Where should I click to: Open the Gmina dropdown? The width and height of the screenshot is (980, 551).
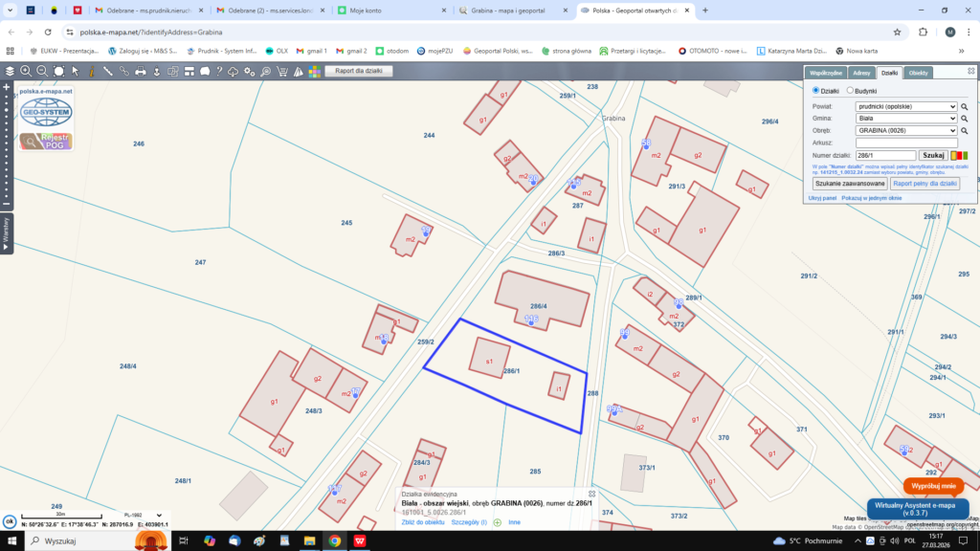coord(905,119)
